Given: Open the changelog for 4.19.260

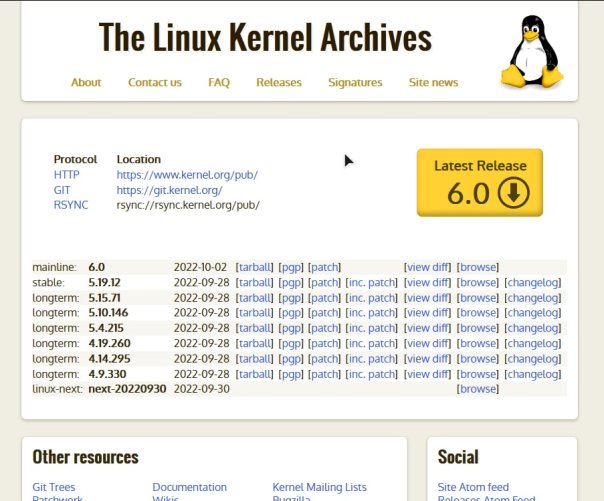Looking at the screenshot, I should (x=533, y=343).
